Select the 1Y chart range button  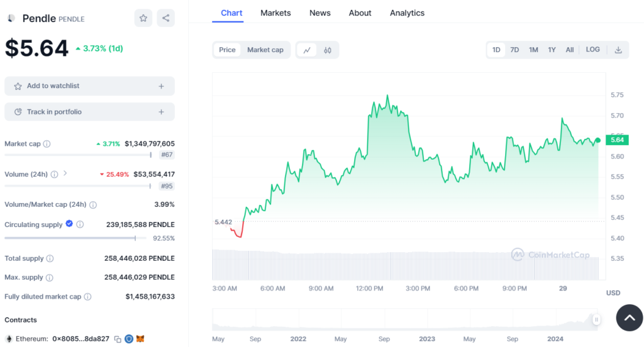tap(552, 50)
